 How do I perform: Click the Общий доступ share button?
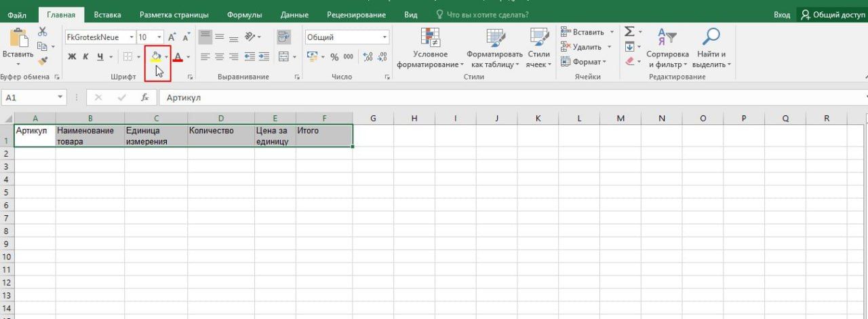(x=832, y=14)
